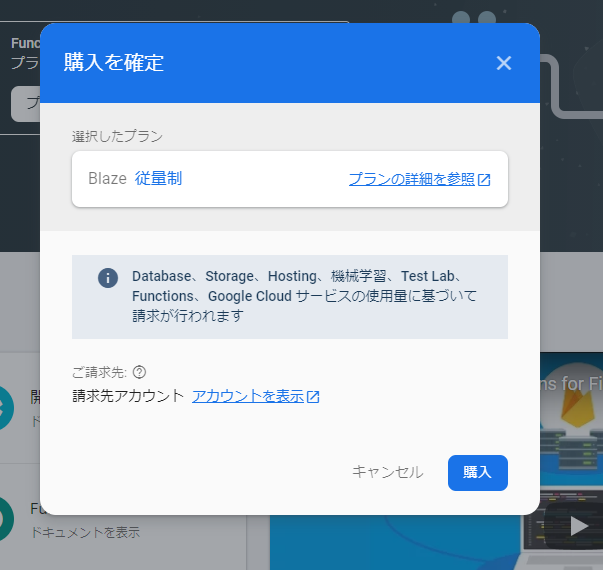Close the purchase confirmation dialog with X

click(504, 63)
